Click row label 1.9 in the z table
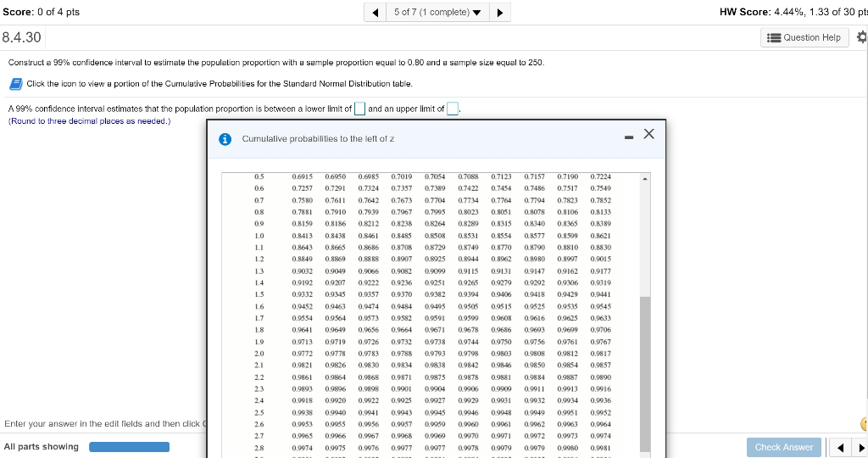Viewport: 868px width, 458px height. tap(259, 342)
